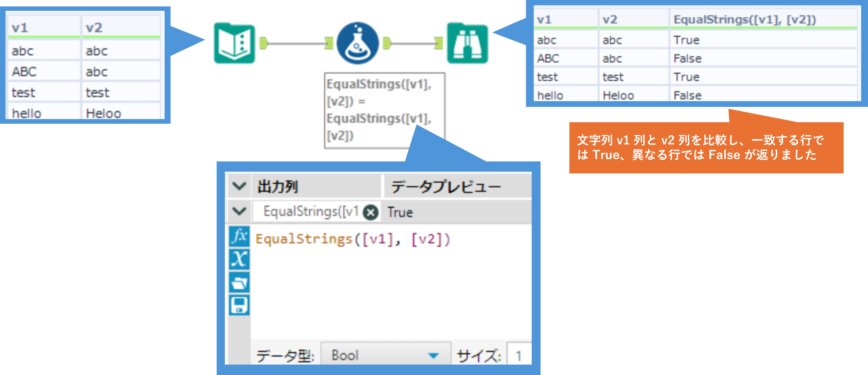The width and height of the screenshot is (868, 375).
Task: Collapse the output column header chevron
Action: coord(239,186)
